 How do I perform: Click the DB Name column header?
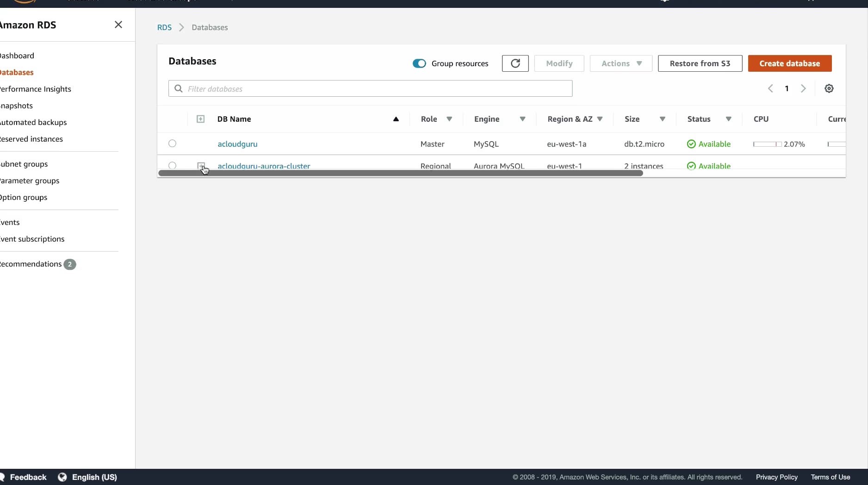[234, 119]
